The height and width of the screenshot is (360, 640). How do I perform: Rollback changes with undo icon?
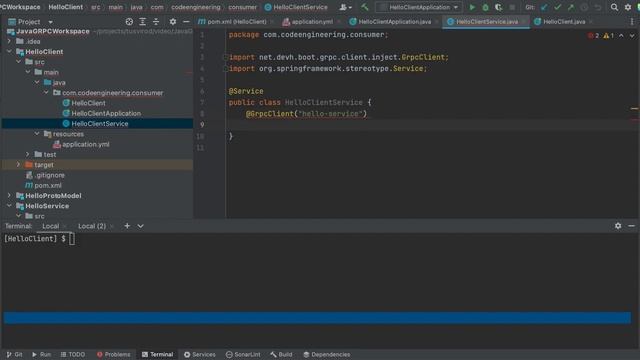coord(598,7)
